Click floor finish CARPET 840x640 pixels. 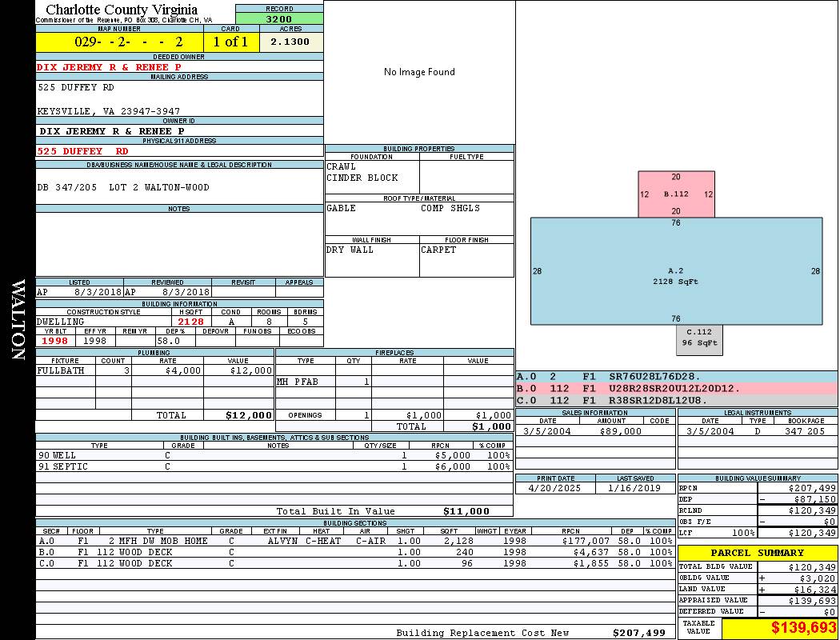point(438,250)
